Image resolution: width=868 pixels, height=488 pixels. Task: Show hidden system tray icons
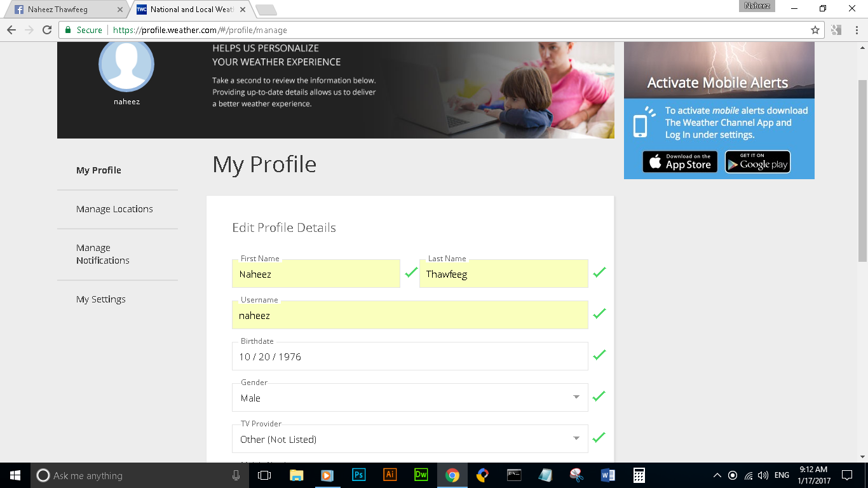click(x=717, y=475)
